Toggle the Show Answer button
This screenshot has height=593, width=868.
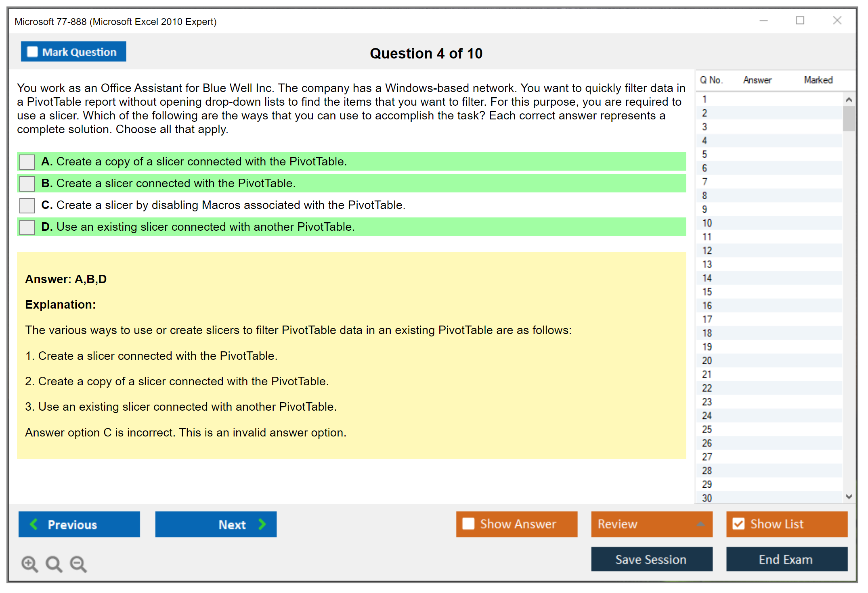coord(516,524)
